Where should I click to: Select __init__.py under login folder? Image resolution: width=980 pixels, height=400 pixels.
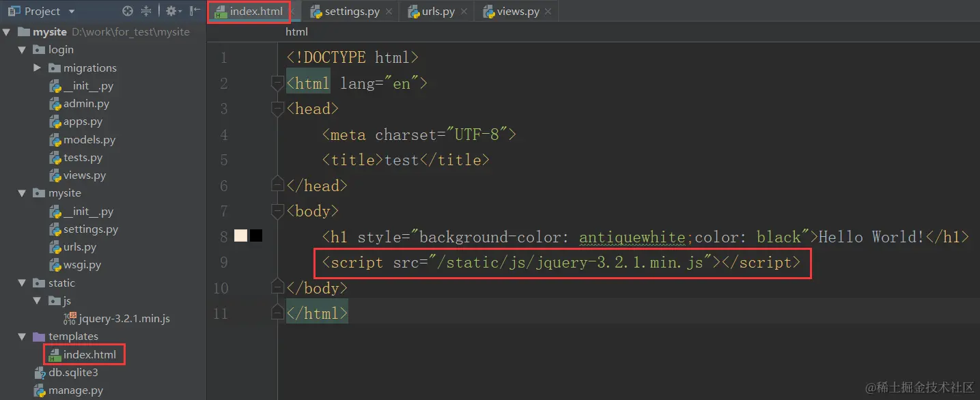88,86
